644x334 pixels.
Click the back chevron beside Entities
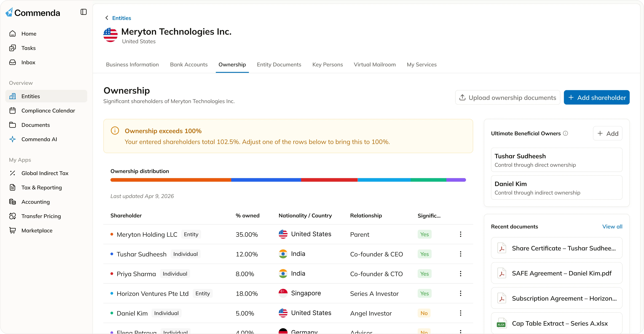click(x=107, y=18)
